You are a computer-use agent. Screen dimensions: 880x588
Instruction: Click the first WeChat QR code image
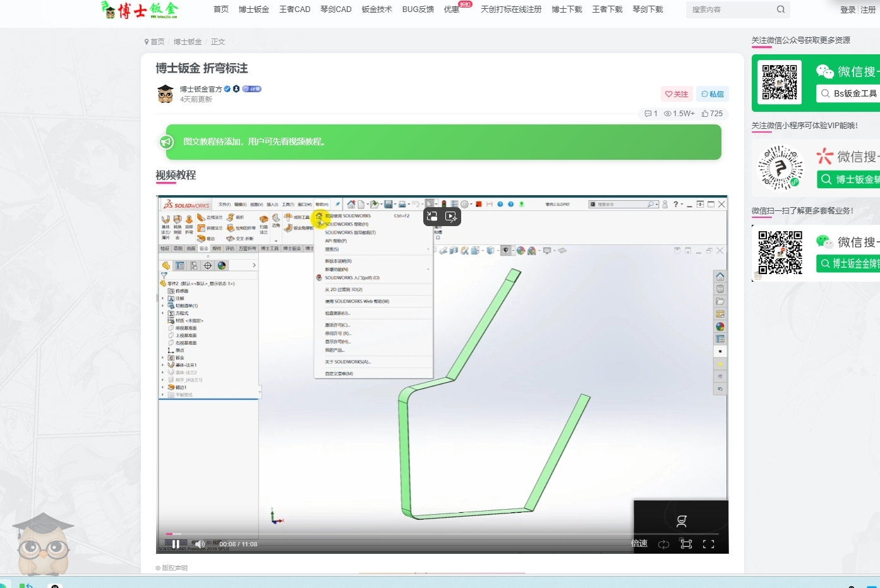pyautogui.click(x=780, y=82)
